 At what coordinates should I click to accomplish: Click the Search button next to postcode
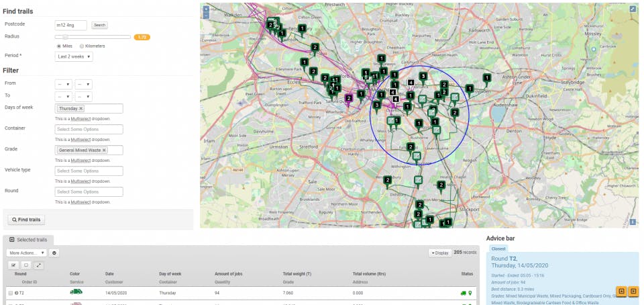[x=99, y=25]
